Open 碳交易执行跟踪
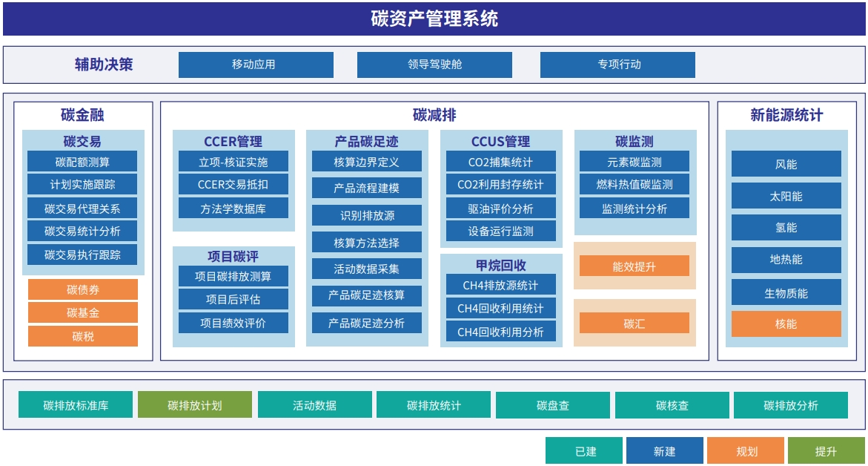The image size is (868, 466). (82, 255)
